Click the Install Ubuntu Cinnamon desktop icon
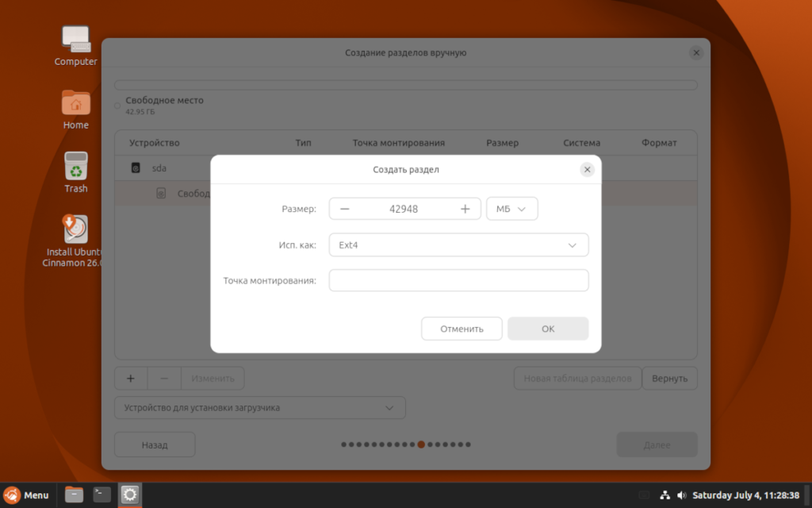This screenshot has width=812, height=508. pyautogui.click(x=72, y=241)
